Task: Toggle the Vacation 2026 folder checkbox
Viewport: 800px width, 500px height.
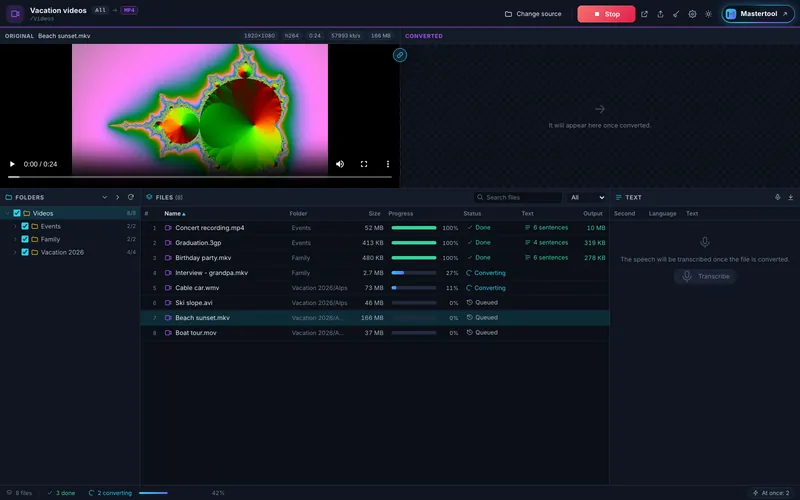Action: coord(25,252)
